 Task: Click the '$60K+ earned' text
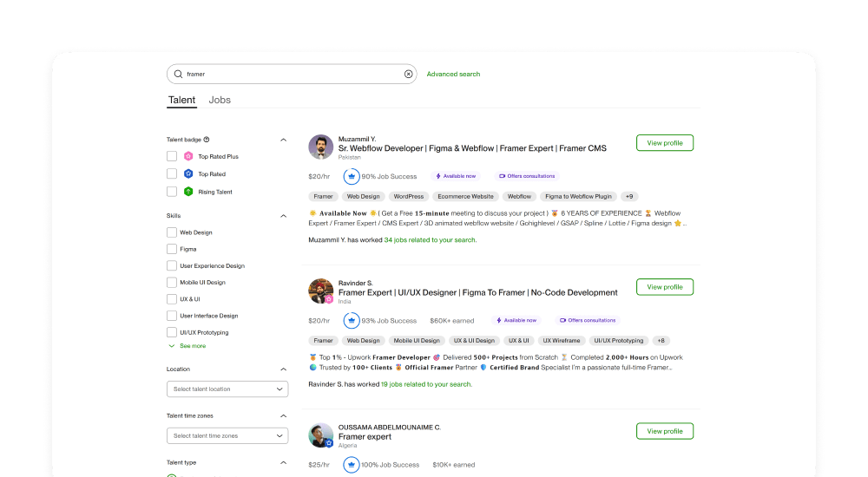coord(451,320)
